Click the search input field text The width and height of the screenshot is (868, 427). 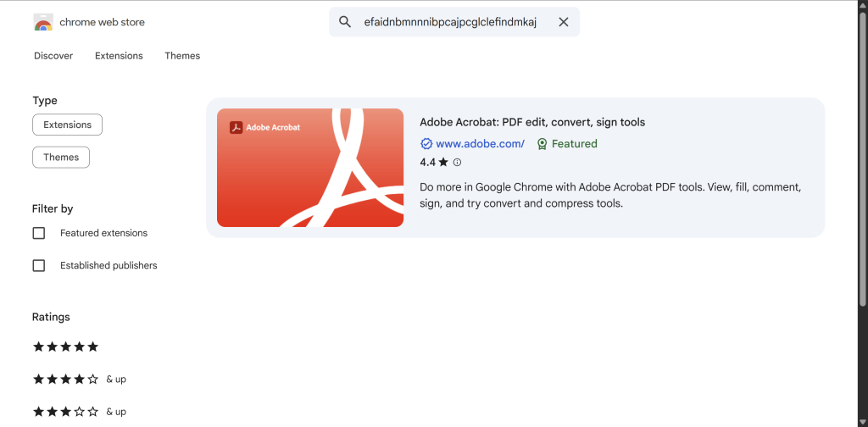450,22
